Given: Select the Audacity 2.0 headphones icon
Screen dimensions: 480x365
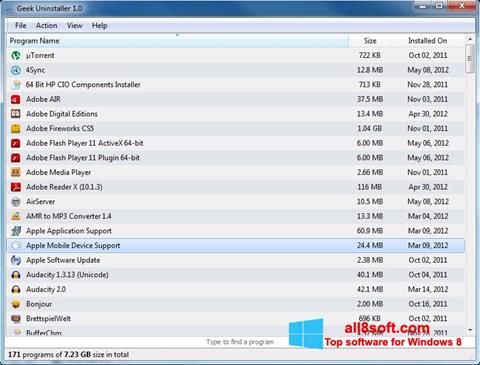Looking at the screenshot, I should tap(16, 289).
